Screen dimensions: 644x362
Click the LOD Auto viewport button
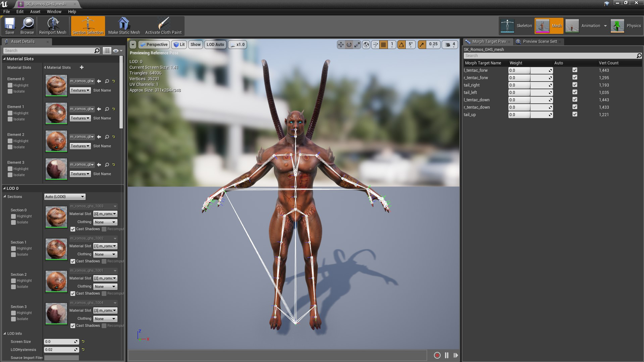point(215,45)
